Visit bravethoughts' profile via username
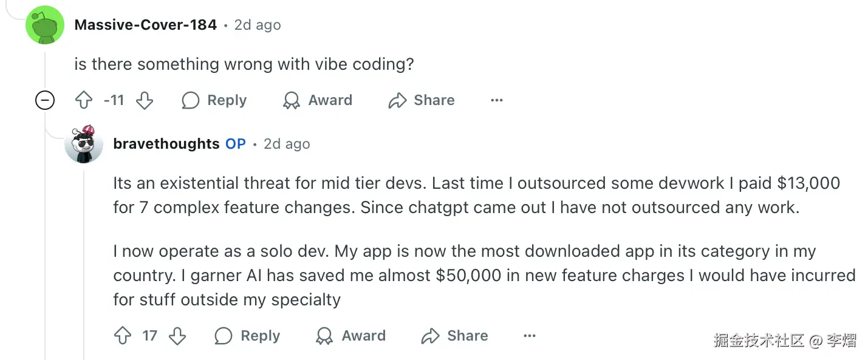Screen dimensions: 868x360 tap(166, 144)
